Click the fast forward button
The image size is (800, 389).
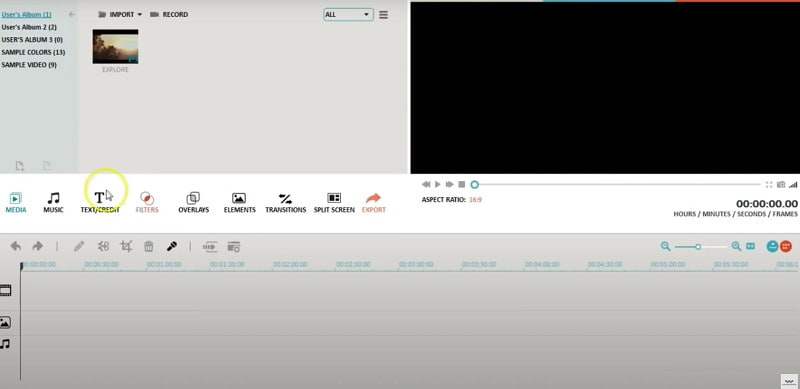[x=449, y=184]
